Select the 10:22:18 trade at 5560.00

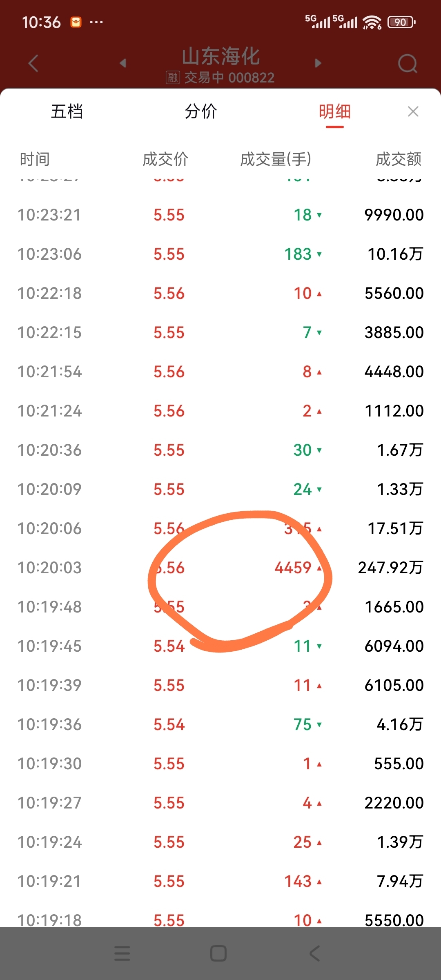pyautogui.click(x=220, y=293)
